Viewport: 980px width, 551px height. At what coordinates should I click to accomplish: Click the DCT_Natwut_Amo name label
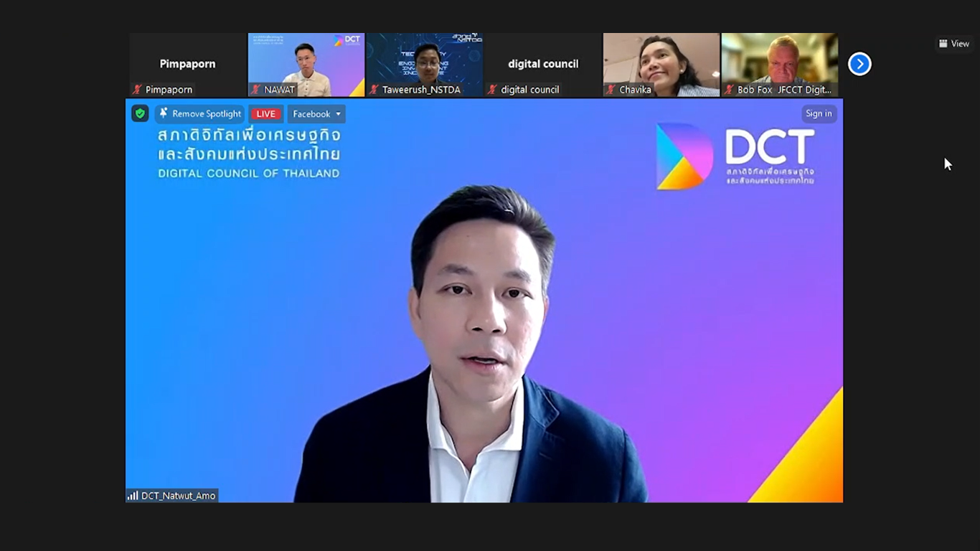point(178,496)
